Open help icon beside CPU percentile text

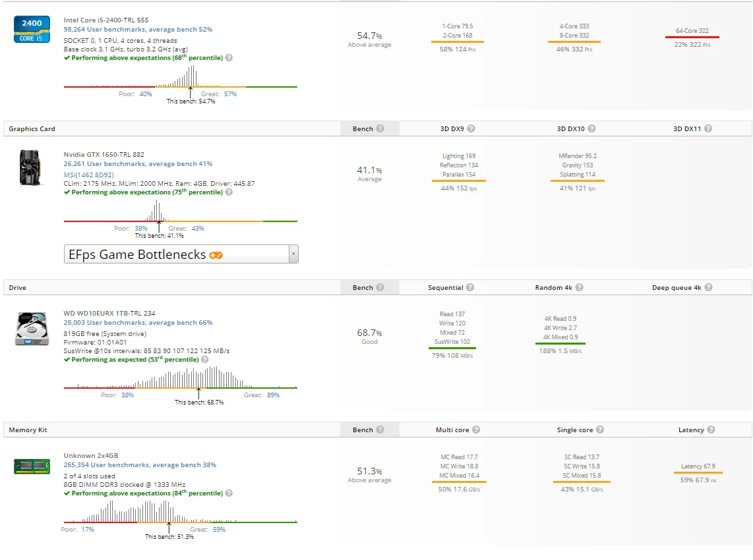pos(229,57)
